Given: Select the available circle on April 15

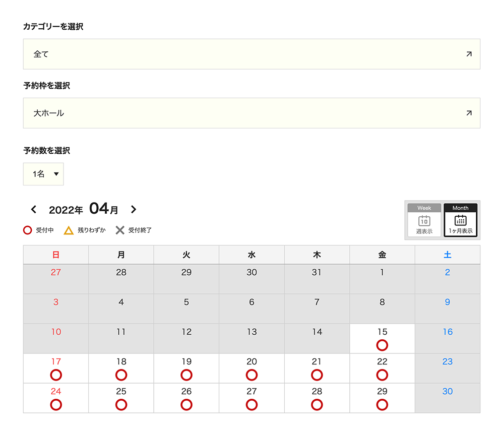Looking at the screenshot, I should [382, 345].
